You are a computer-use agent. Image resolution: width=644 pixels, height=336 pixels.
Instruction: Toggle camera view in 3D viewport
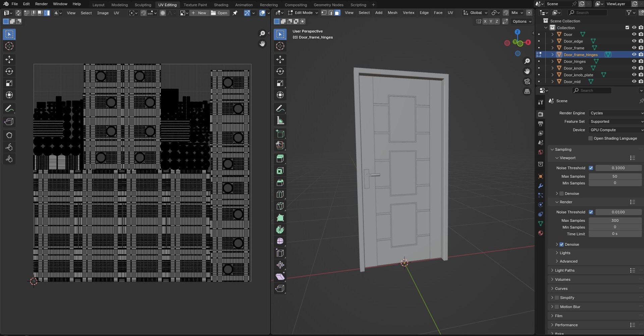pos(527,81)
